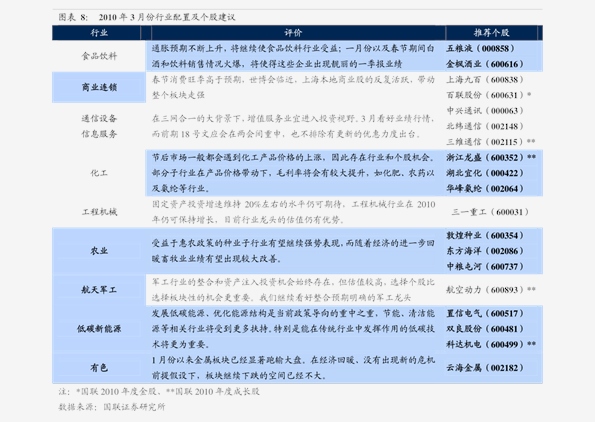
Task: Click stock 华峰氨纶（002064）
Action: click(x=485, y=189)
